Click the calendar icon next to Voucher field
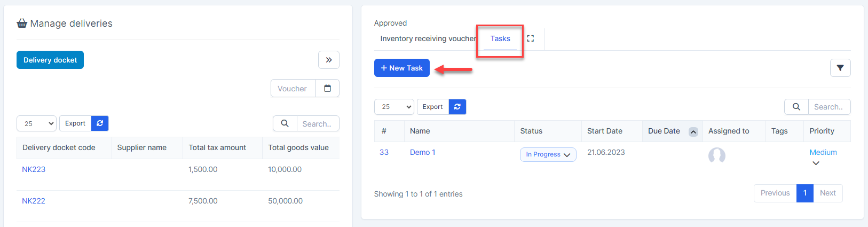The height and width of the screenshot is (227, 868). [327, 89]
